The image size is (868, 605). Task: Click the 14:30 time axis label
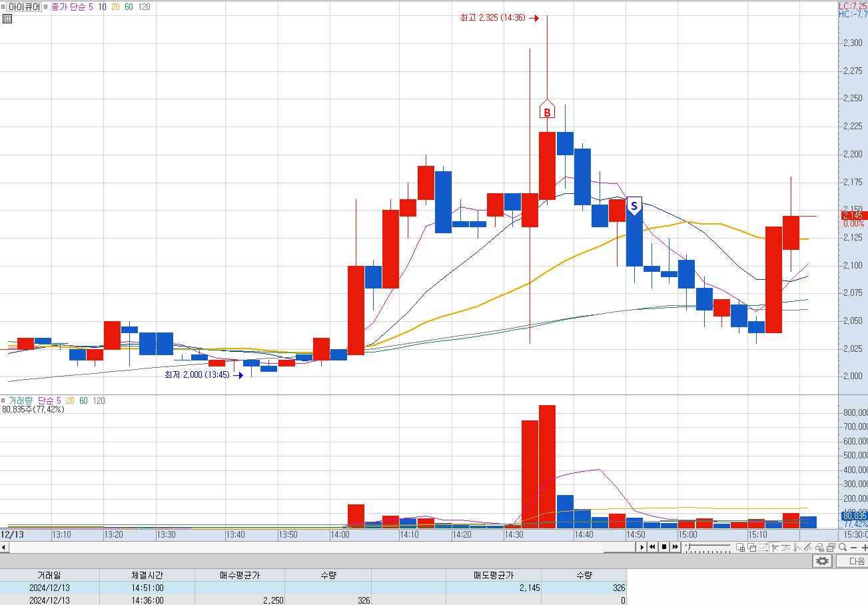513,534
